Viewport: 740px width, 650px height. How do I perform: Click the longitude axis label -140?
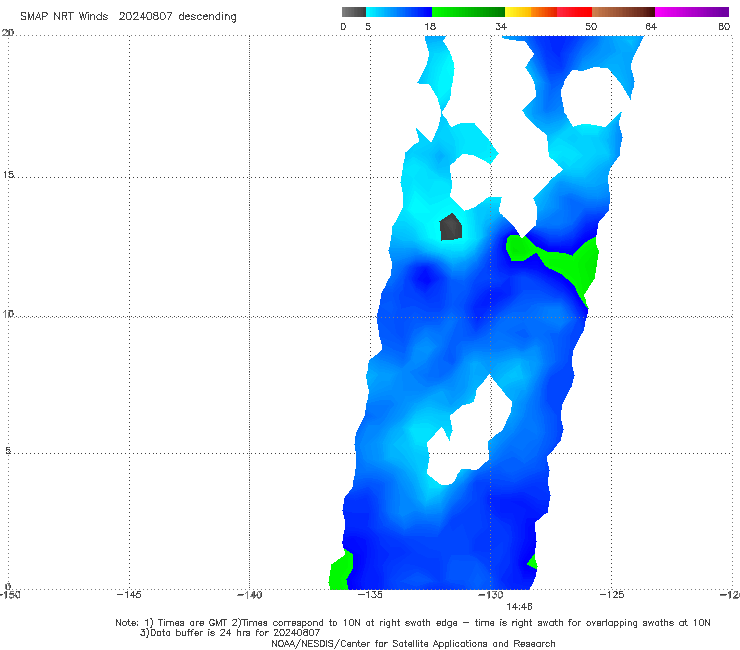click(249, 594)
